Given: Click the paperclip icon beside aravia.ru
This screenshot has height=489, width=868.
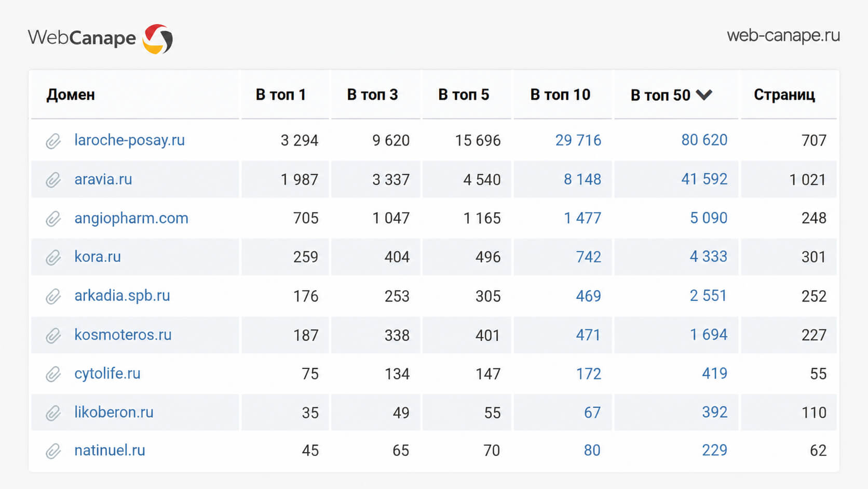Looking at the screenshot, I should (53, 180).
